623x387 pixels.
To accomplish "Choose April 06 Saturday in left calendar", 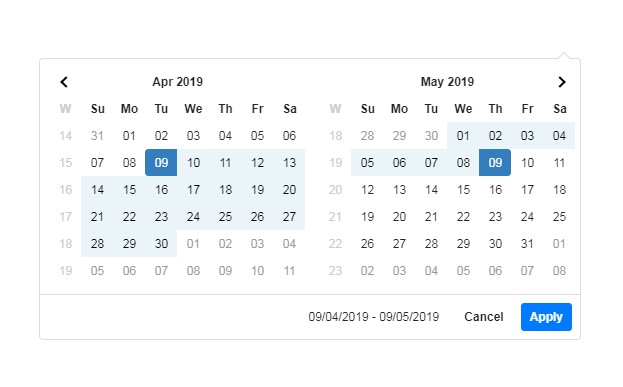I will click(289, 135).
